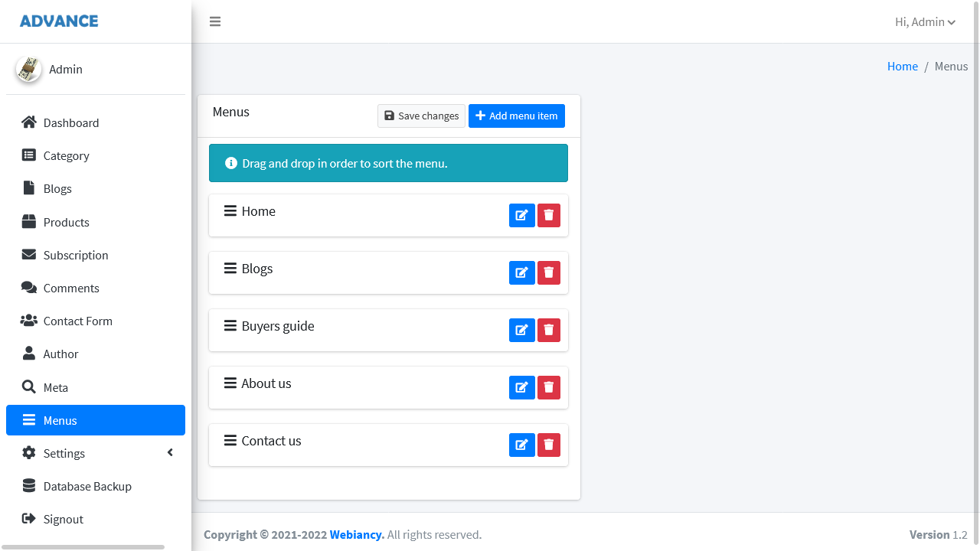Click Add menu item button
This screenshot has width=980, height=551.
pyautogui.click(x=517, y=116)
